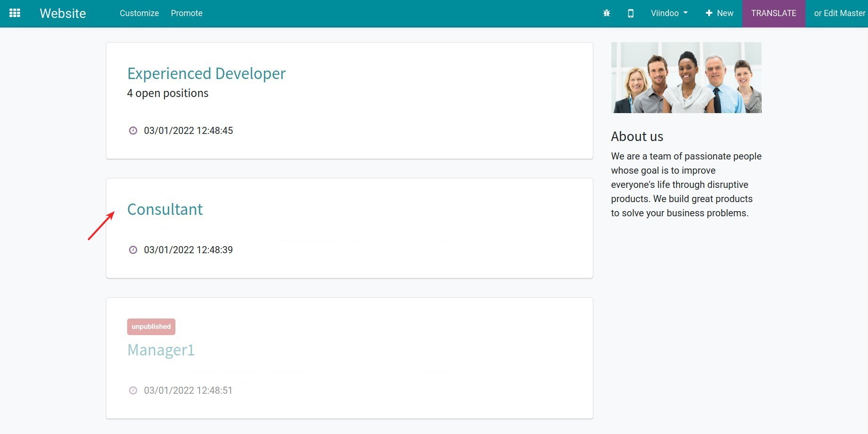Click the clock icon beside Manager1 date
This screenshot has width=868, height=434.
(133, 390)
